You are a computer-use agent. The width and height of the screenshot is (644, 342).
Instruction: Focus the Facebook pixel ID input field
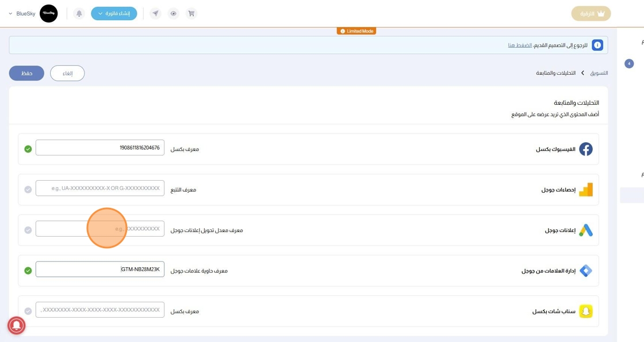pyautogui.click(x=100, y=147)
